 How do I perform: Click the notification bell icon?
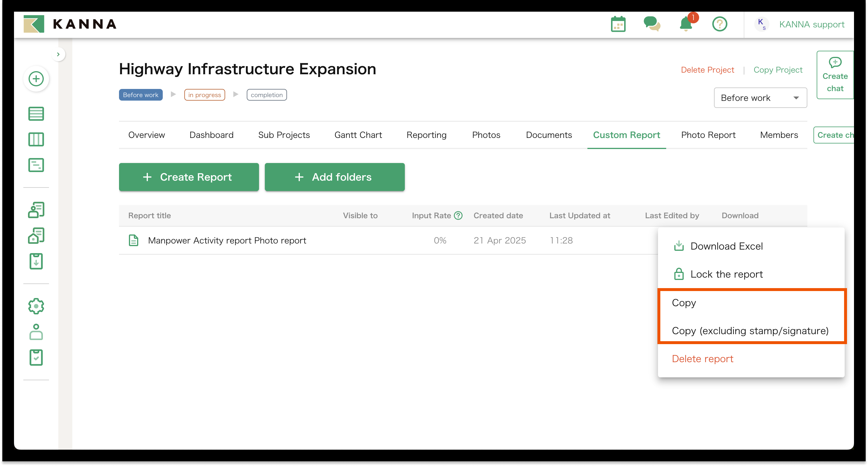(x=686, y=24)
